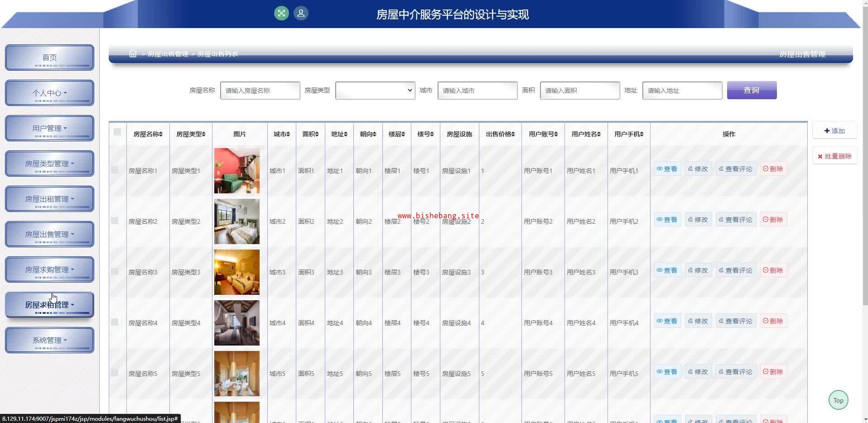Go to 首页 in the sidebar
Screen dimensions: 868x423
[x=49, y=58]
